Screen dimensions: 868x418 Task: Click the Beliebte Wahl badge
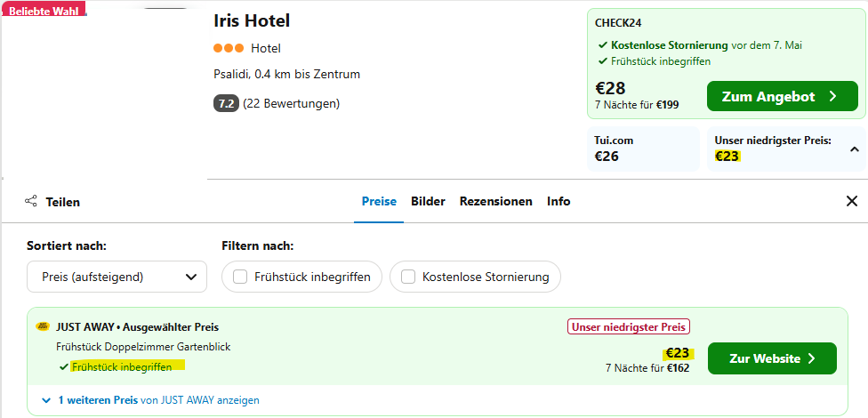44,10
